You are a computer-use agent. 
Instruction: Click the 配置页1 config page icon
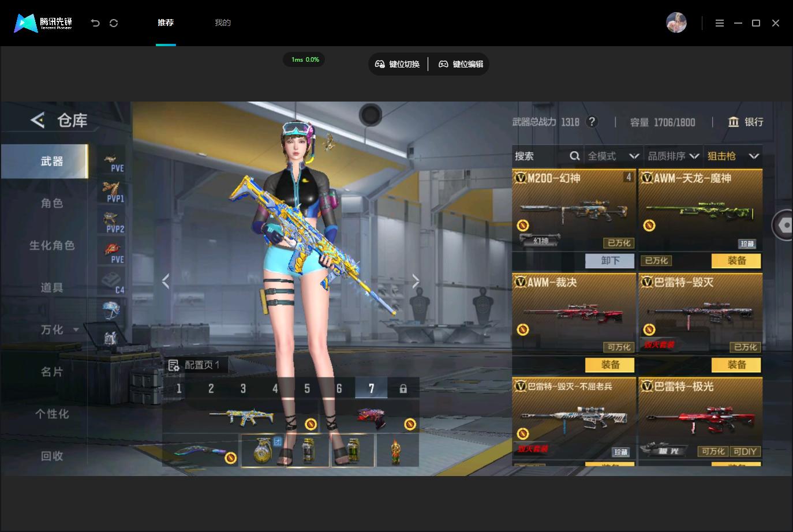tap(173, 365)
